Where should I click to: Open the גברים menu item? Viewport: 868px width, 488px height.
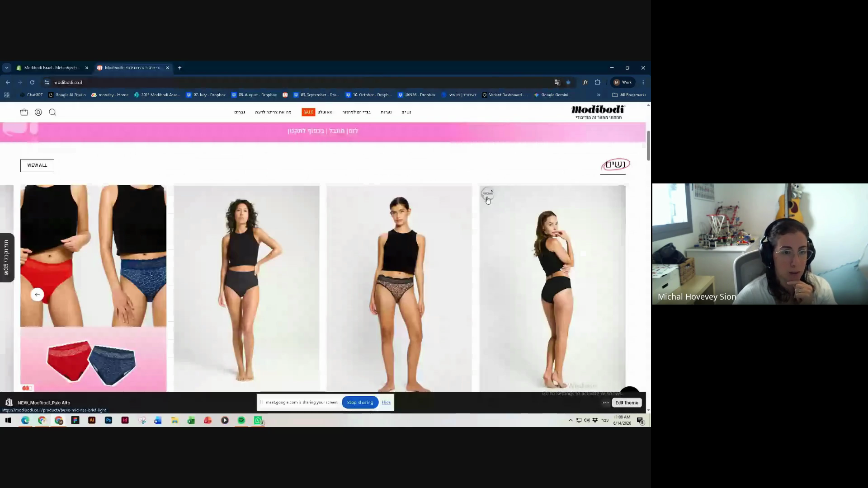[x=240, y=112]
